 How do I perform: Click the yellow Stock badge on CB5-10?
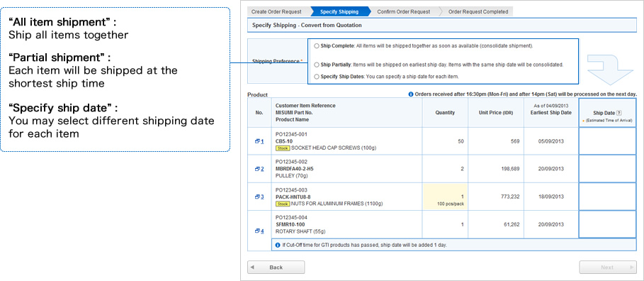coord(282,148)
